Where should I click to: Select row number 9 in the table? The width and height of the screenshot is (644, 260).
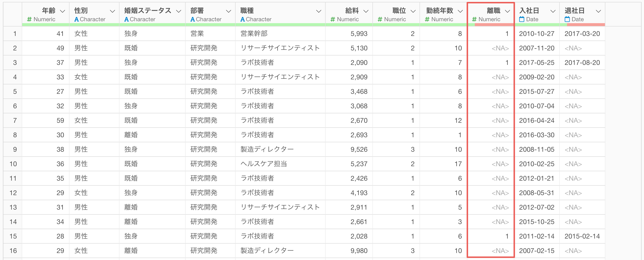tap(15, 149)
